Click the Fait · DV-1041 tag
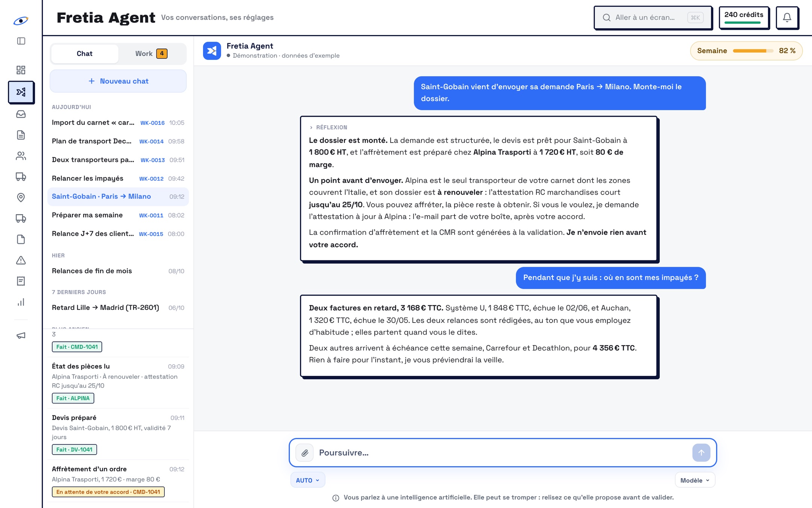This screenshot has height=508, width=812. pos(74,449)
